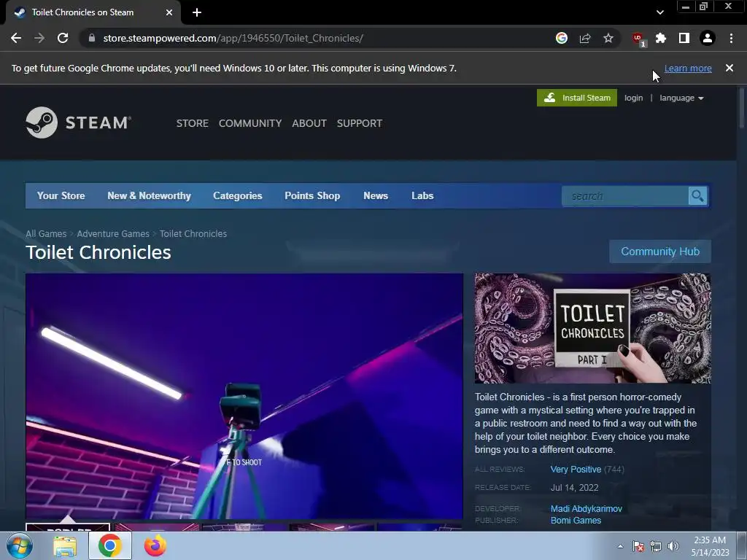Click Toilet Chronicles breadcrumb
This screenshot has height=560, width=747.
(x=193, y=234)
